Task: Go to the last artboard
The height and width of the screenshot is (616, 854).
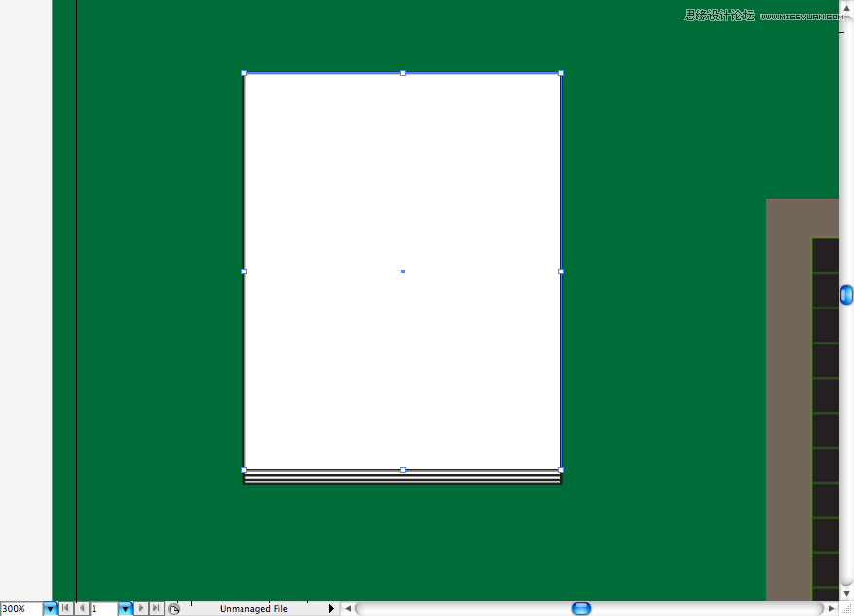Action: tap(157, 608)
